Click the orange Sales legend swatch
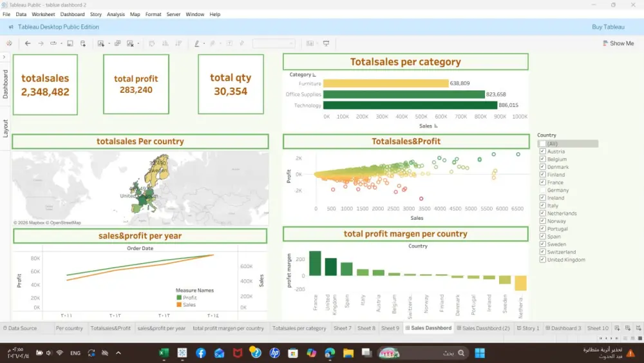The width and height of the screenshot is (644, 363). (x=179, y=305)
